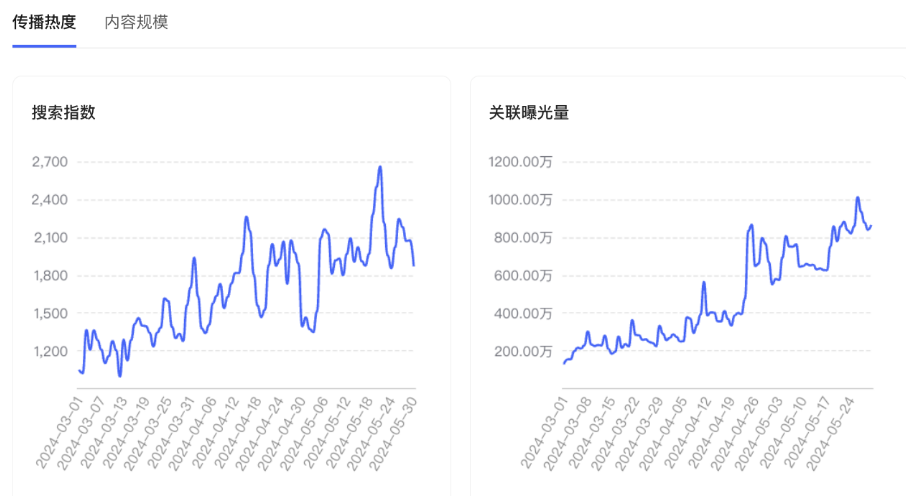Screen dimensions: 906x496
Task: Click date 2024-05-18 under 搜索指数
Action: coord(348,432)
